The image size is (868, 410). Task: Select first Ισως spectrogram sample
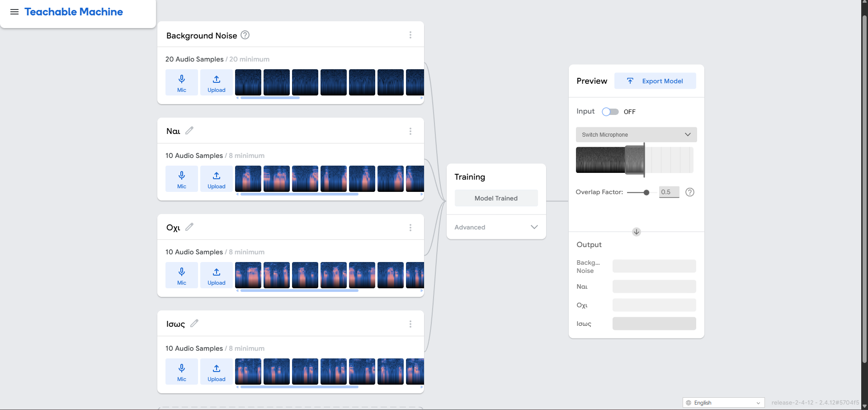coord(248,372)
